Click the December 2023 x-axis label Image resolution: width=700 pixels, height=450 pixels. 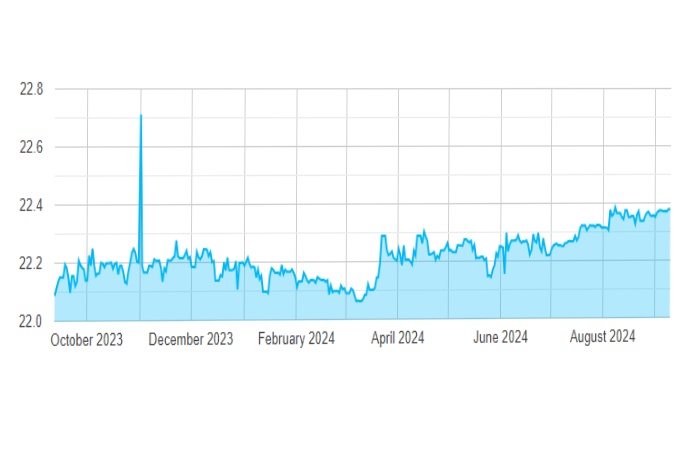[191, 339]
